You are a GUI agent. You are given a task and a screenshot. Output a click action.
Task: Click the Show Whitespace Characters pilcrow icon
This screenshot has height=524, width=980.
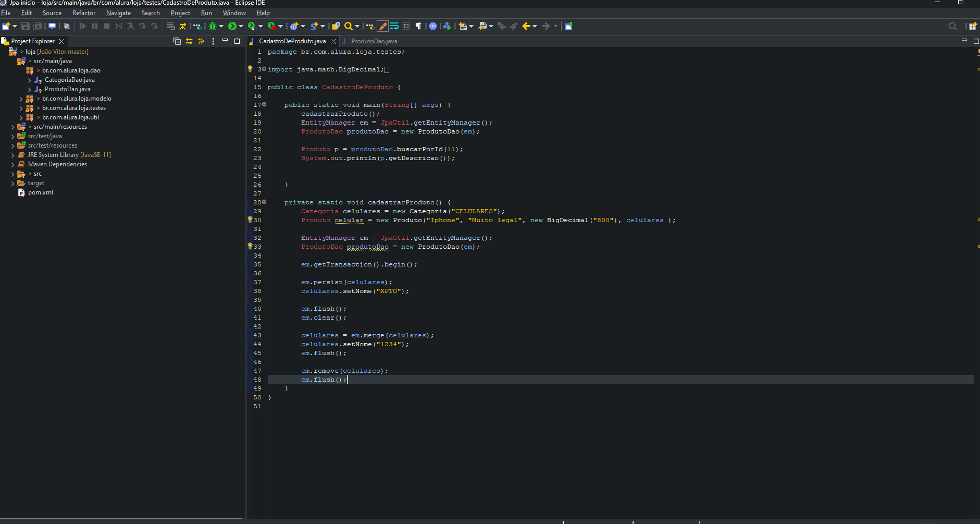[418, 26]
